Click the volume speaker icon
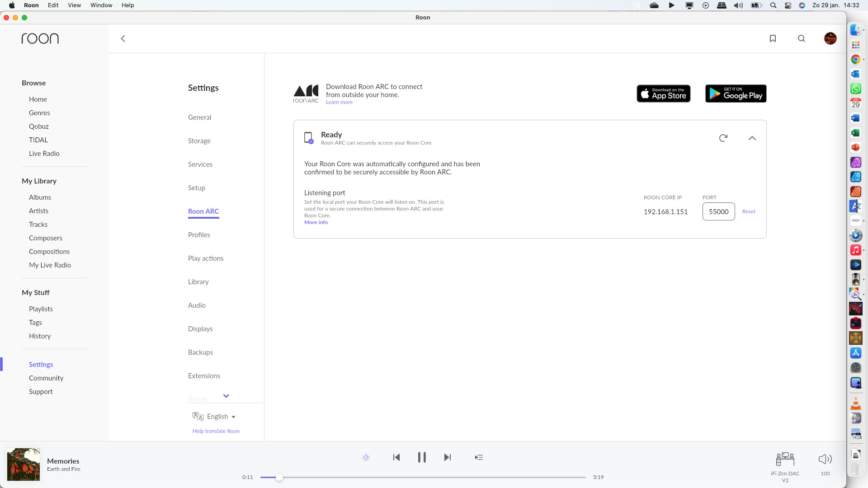The image size is (868, 488). click(x=825, y=459)
